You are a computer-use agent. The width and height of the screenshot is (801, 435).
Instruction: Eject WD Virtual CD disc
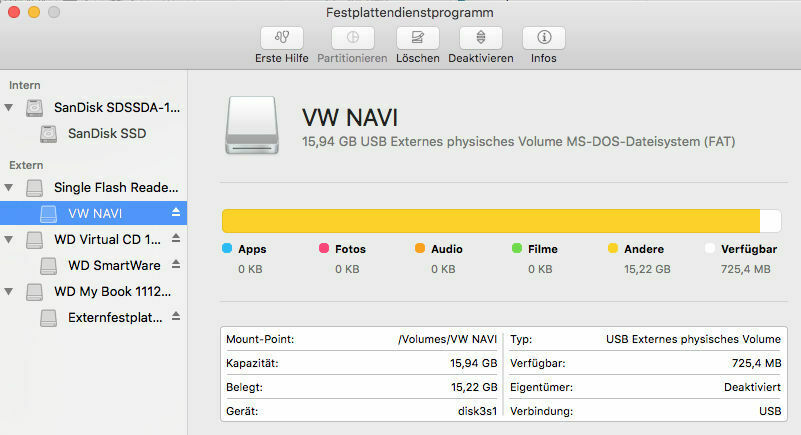[x=176, y=238]
